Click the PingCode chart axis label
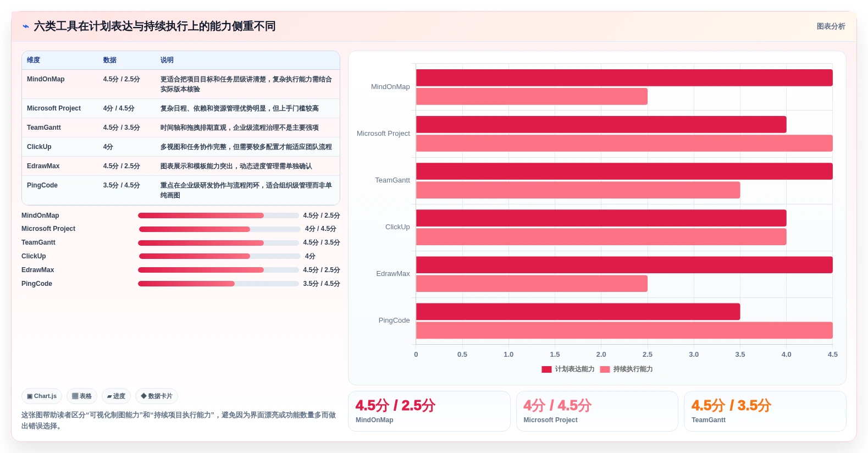This screenshot has width=868, height=453. coord(394,321)
